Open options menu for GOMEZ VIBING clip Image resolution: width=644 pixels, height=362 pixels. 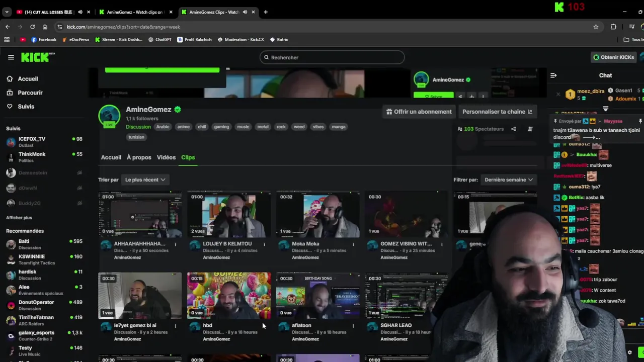pos(442,244)
